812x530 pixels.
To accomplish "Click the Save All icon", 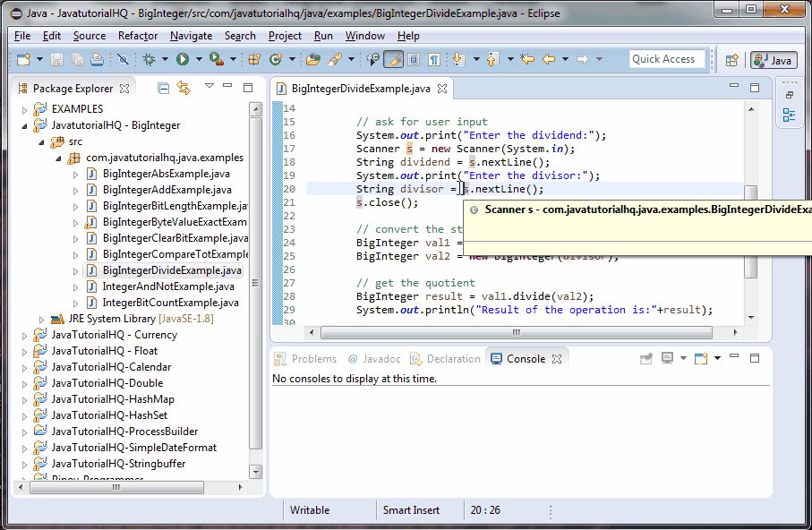I will click(x=76, y=59).
